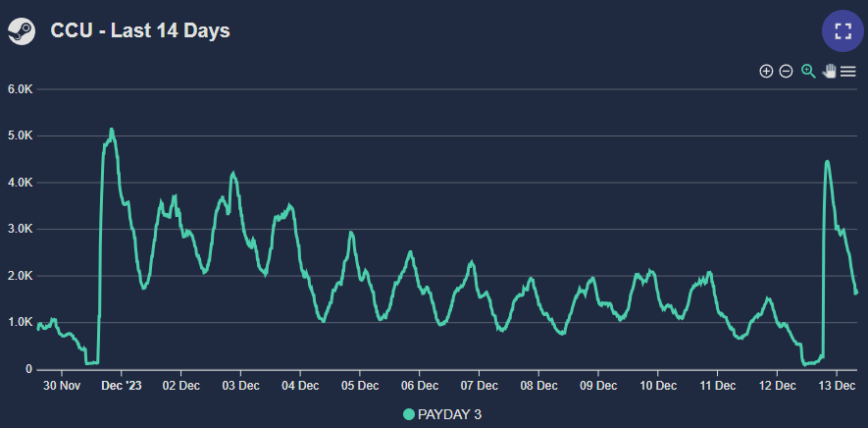Click the 10 Dec x-axis label
The width and height of the screenshot is (868, 428).
658,386
